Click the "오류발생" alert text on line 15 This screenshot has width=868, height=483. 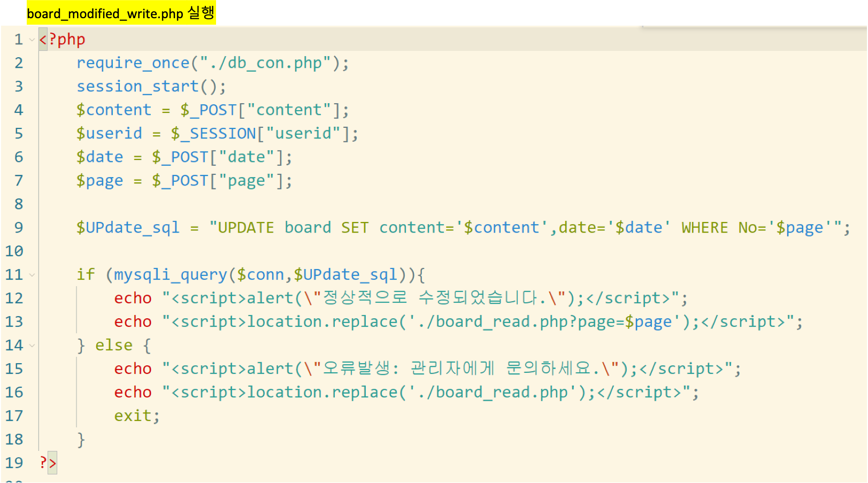coord(356,369)
